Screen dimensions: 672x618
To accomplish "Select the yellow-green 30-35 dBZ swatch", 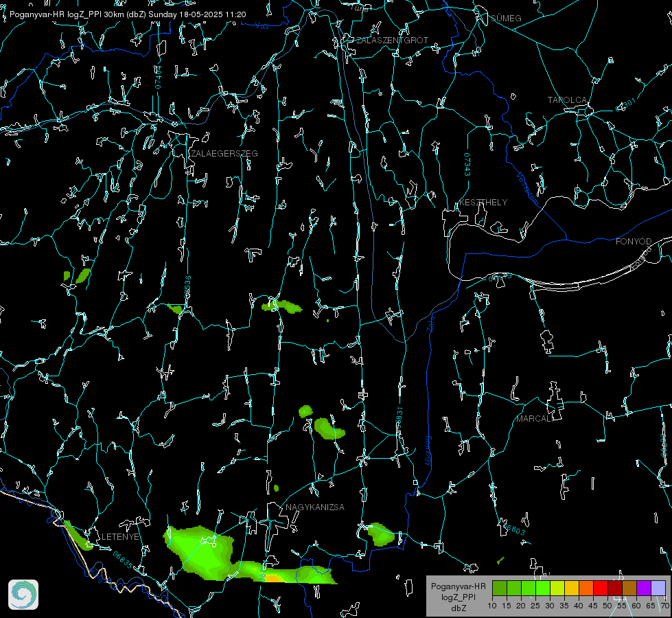I will pos(557,588).
